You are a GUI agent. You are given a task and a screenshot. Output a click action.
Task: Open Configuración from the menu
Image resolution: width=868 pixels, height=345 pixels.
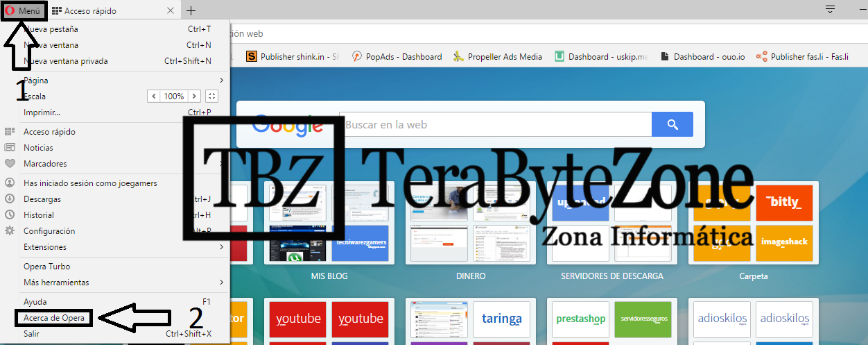click(x=116, y=231)
